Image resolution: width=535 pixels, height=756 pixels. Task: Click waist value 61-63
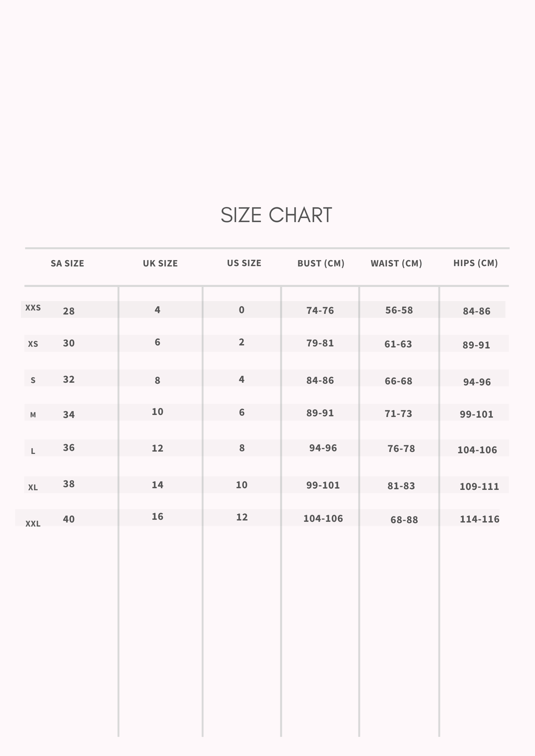pos(398,344)
